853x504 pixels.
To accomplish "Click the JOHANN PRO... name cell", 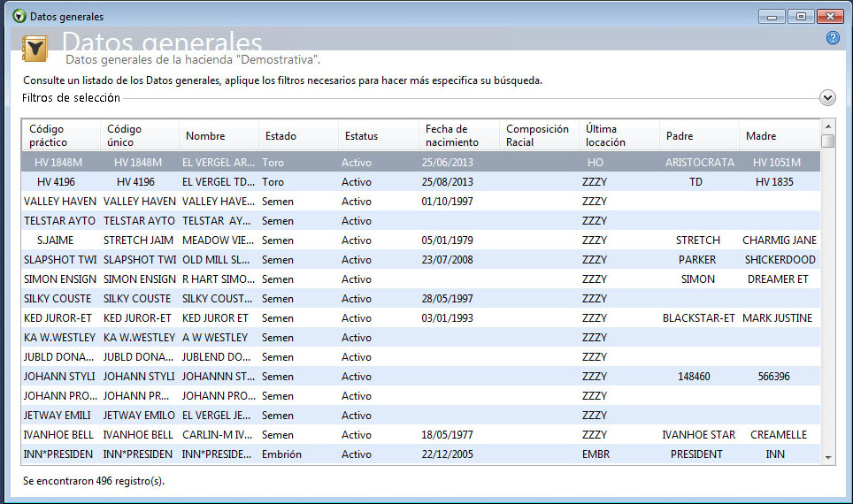I will coord(219,396).
